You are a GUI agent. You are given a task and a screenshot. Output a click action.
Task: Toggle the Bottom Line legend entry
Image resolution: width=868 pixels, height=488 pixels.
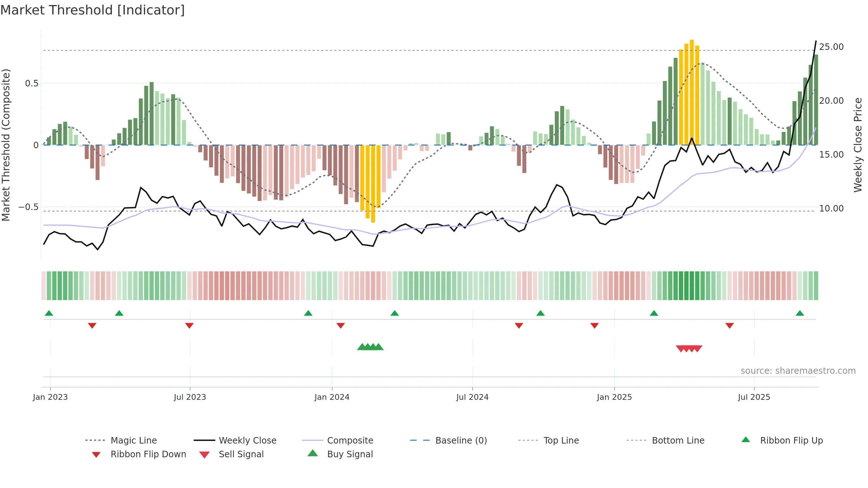665,440
